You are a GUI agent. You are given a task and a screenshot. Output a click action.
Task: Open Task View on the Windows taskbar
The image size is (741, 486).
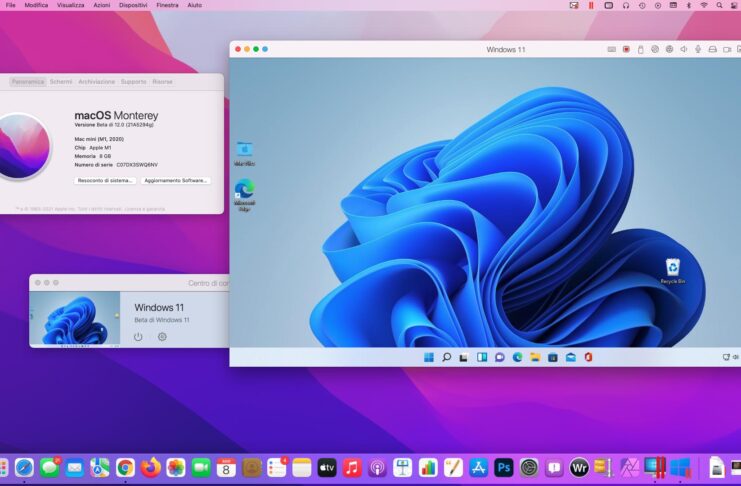pyautogui.click(x=464, y=357)
